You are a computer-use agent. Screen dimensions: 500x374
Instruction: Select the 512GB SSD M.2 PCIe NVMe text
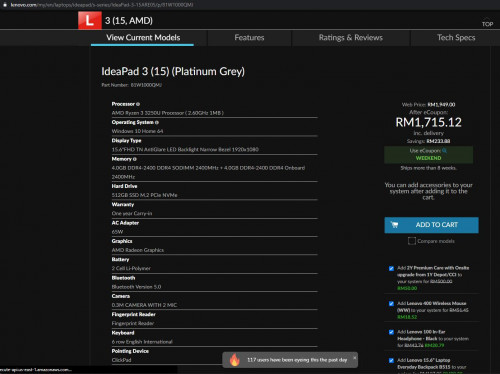coord(144,195)
